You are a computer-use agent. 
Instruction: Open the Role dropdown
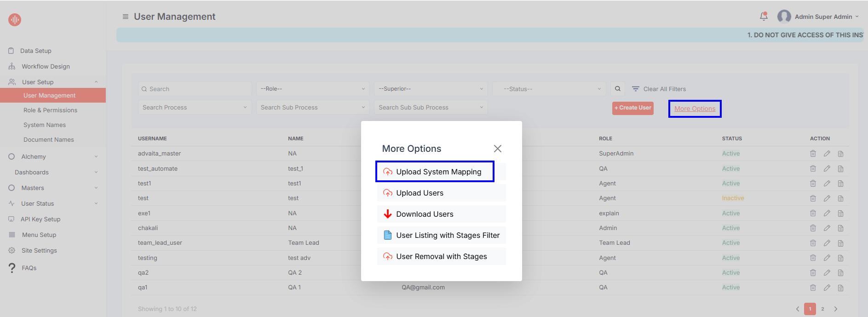(313, 89)
